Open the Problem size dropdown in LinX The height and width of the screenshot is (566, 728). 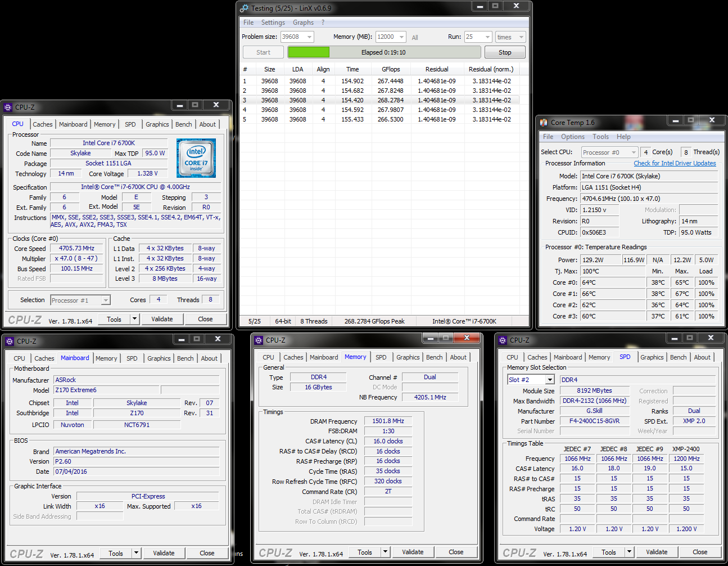click(x=309, y=37)
